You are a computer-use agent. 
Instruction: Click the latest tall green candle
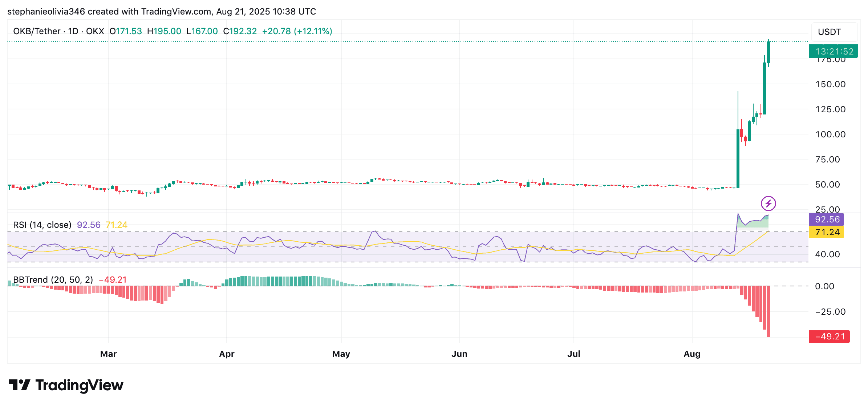point(768,53)
